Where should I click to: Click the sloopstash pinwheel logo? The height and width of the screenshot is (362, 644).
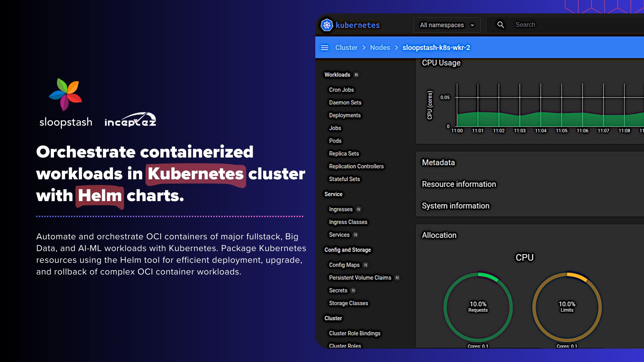(x=66, y=95)
